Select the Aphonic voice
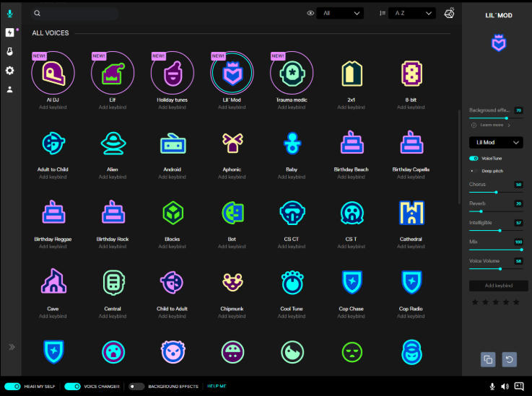This screenshot has height=396, width=532. click(232, 143)
